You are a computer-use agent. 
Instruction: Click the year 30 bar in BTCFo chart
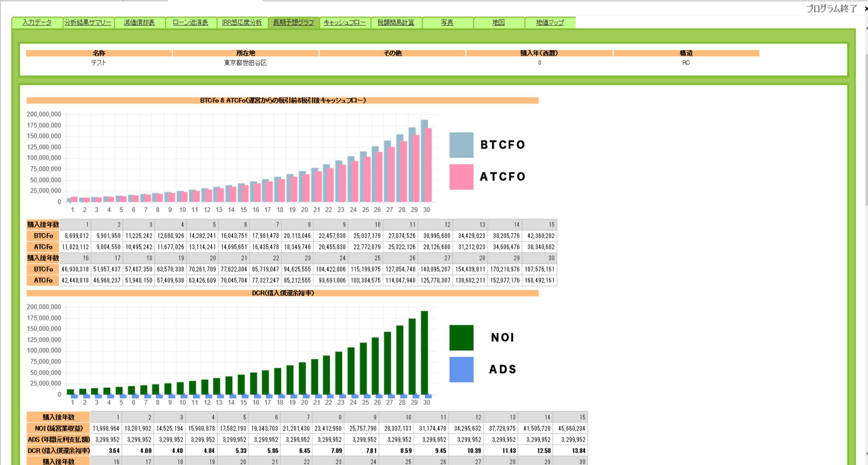(x=424, y=161)
